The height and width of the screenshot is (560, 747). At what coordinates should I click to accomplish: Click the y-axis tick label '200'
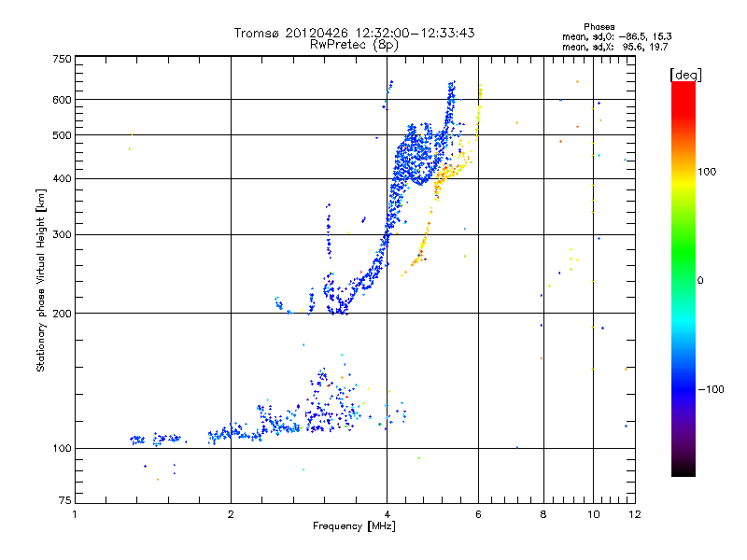62,314
